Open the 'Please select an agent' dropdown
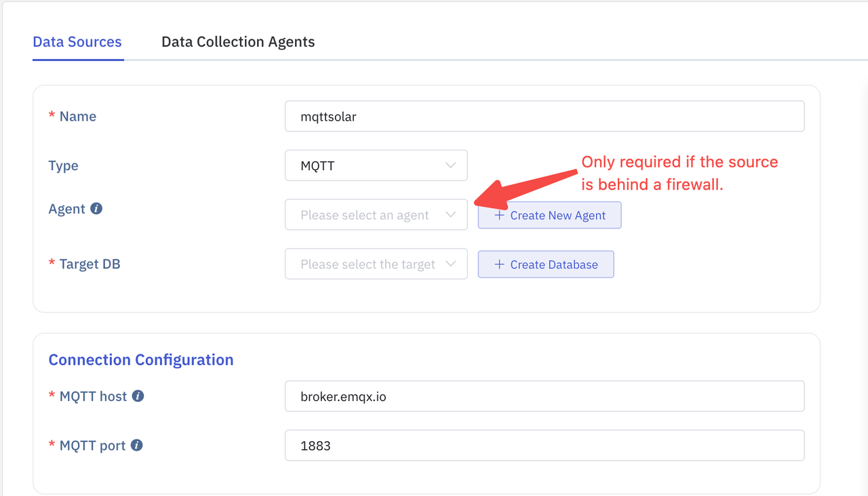Screen dimensions: 868x496 coord(366,215)
